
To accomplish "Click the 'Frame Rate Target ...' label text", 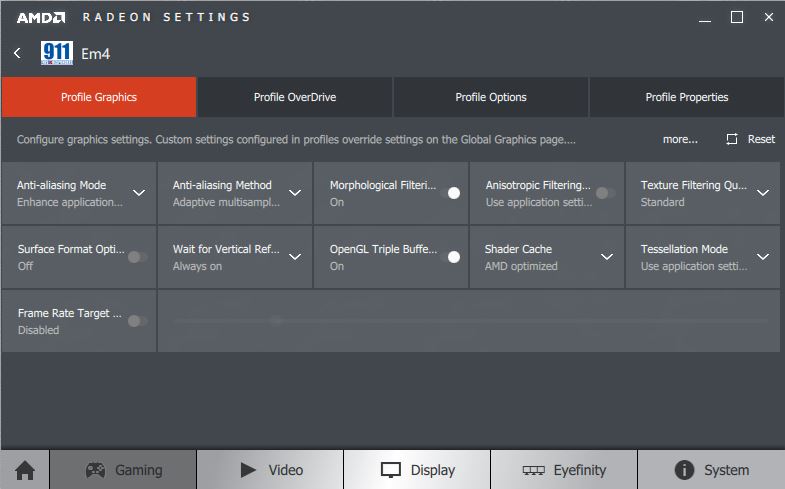I will 70,313.
